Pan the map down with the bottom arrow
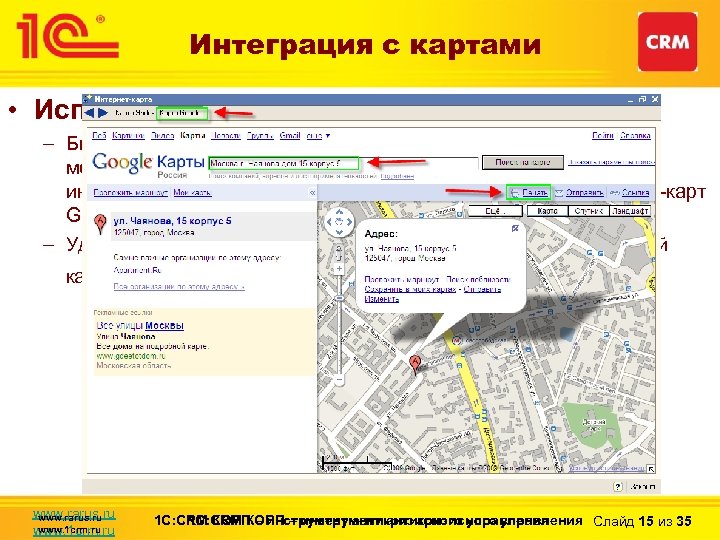The width and height of the screenshot is (720, 540). pos(339,232)
